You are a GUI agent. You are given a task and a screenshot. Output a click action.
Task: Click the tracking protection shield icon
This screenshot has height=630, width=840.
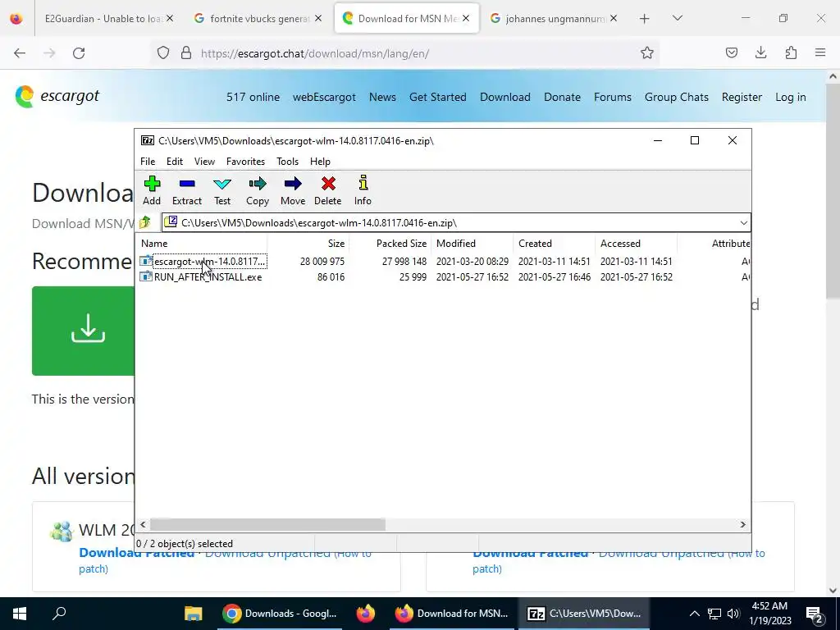pos(163,53)
